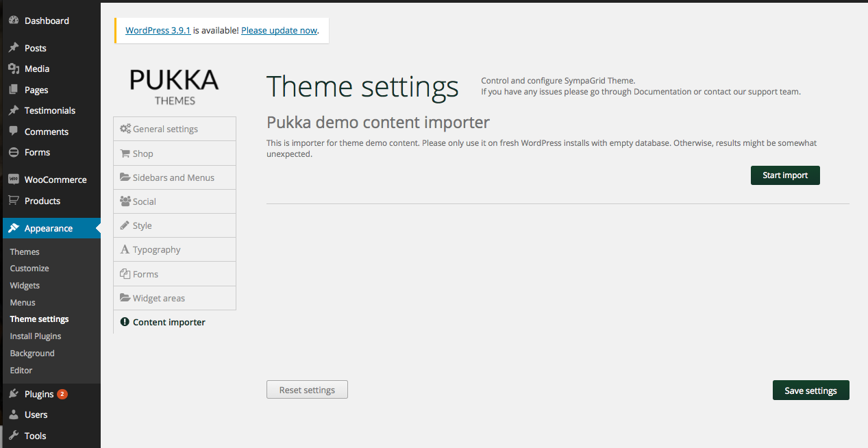Save the theme settings
Viewport: 868px width, 448px height.
pyautogui.click(x=810, y=390)
